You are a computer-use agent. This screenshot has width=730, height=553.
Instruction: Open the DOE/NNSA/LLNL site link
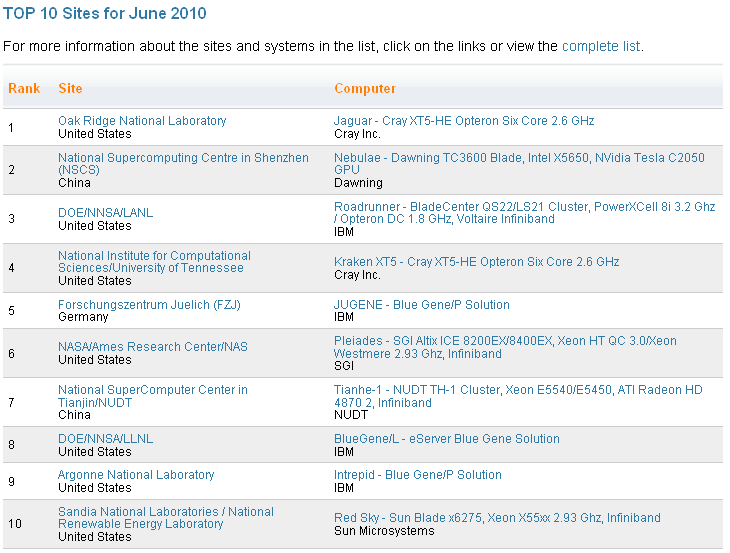click(x=106, y=439)
